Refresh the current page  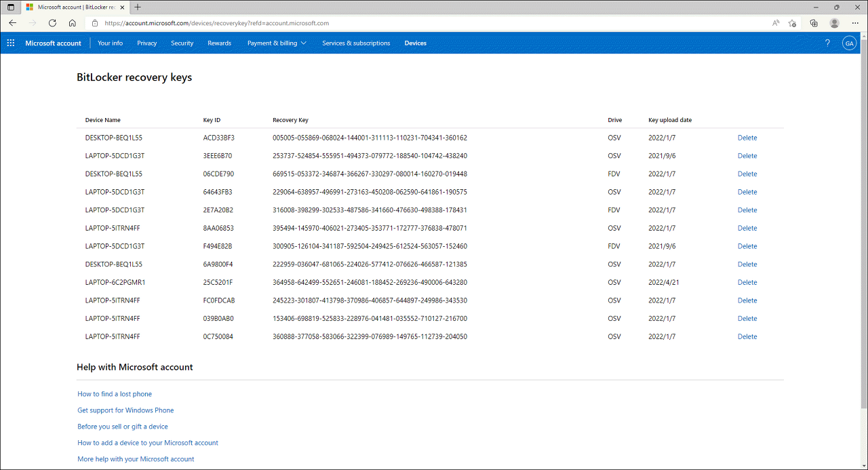(52, 23)
